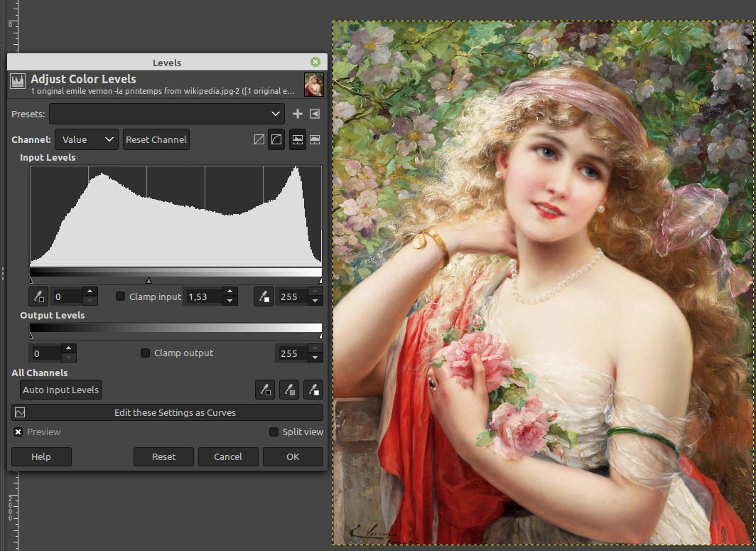Switch histogram to linear light mode
756x551 pixels.
259,139
